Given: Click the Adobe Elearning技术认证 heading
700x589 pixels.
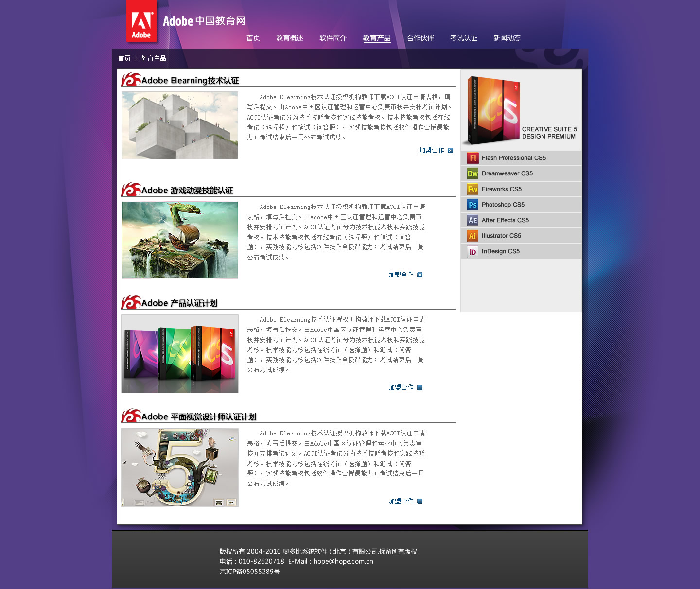Looking at the screenshot, I should click(x=190, y=81).
